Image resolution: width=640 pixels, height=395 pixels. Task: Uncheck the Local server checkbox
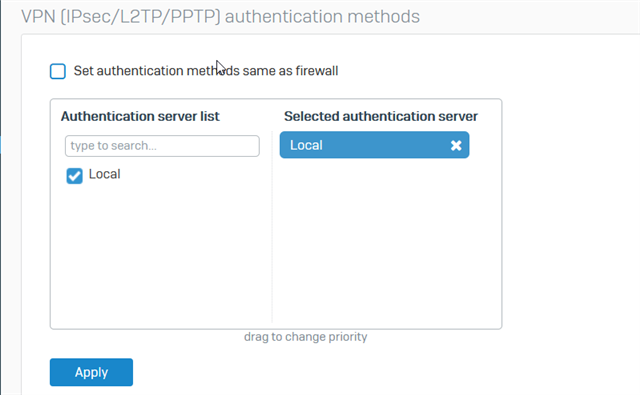(74, 176)
